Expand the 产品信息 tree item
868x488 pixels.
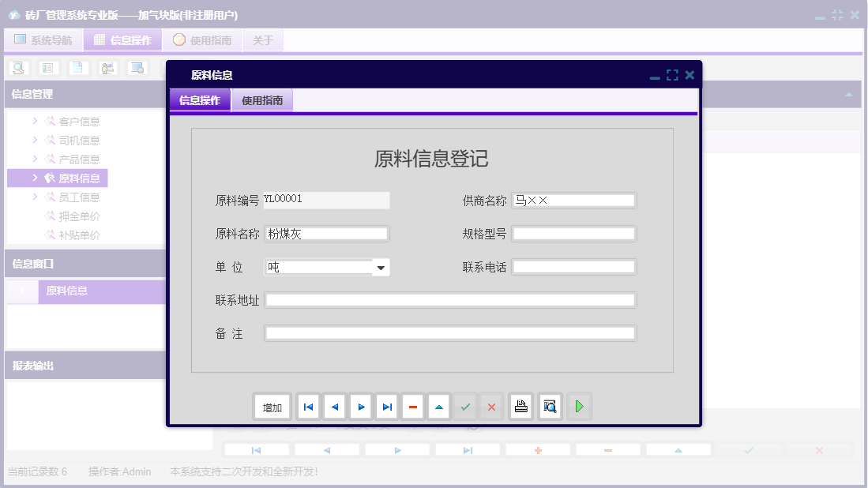tap(34, 159)
